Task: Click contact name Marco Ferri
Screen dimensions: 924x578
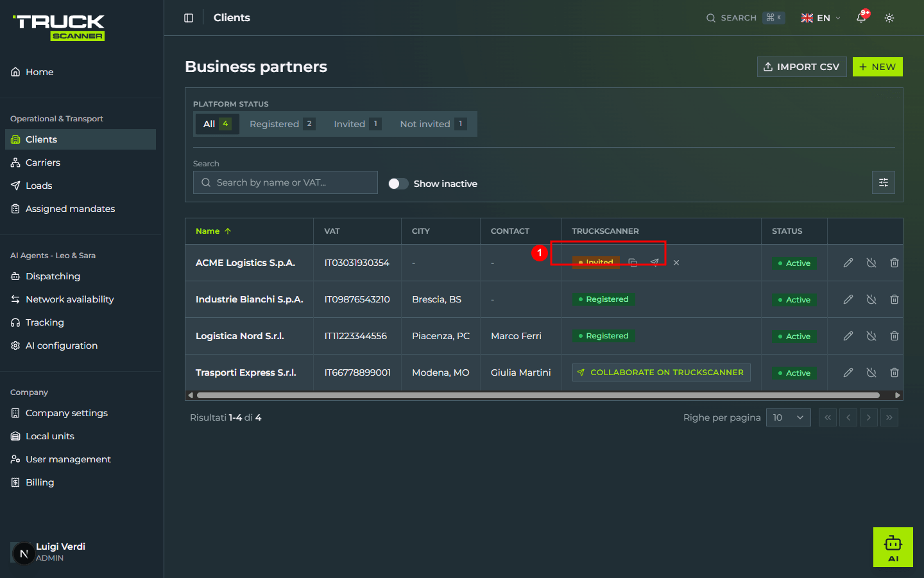Action: [x=516, y=336]
